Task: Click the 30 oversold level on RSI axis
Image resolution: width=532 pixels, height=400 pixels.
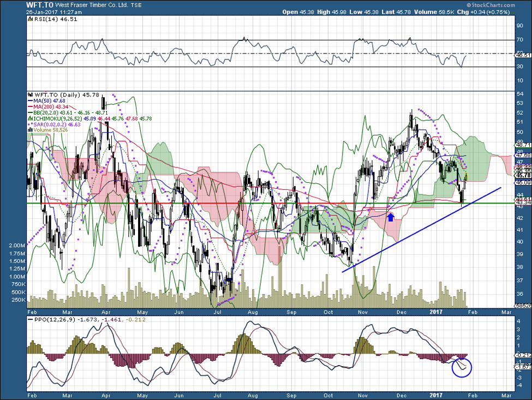Action: (x=519, y=67)
